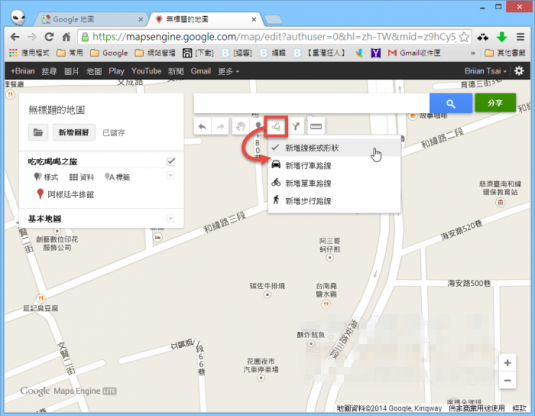Click the 阿三哥蚵仔煎 map place marker
Image resolution: width=535 pixels, height=416 pixels.
coord(330,258)
